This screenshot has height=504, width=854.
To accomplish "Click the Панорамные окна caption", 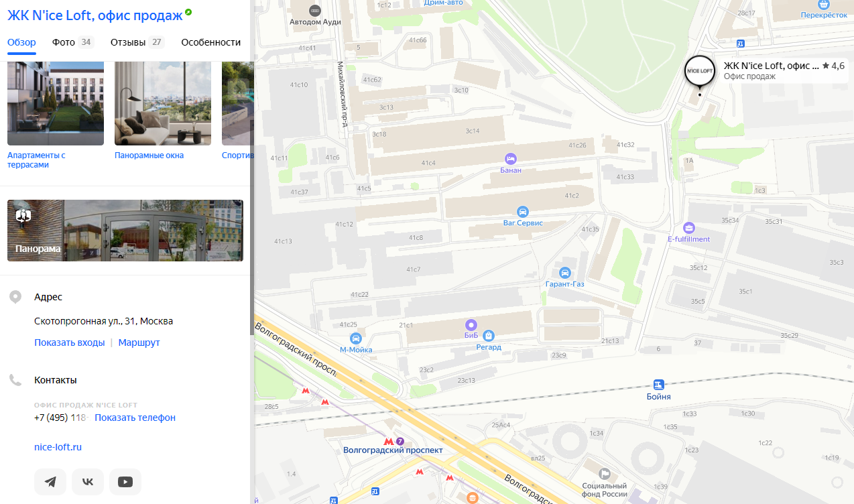I will pos(149,155).
